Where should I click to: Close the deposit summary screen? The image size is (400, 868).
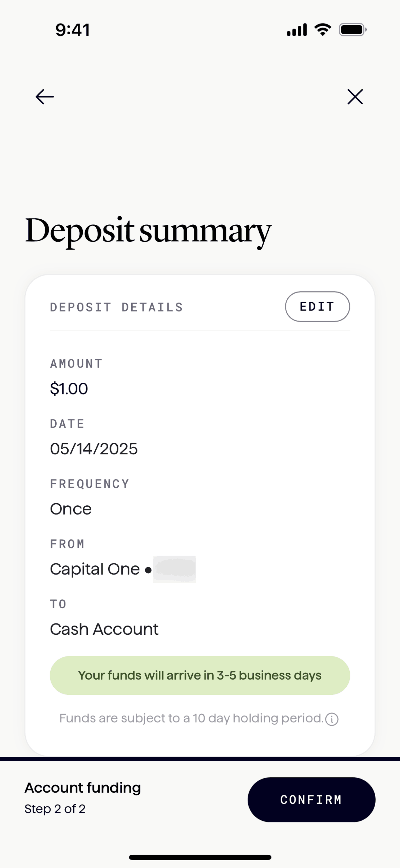(355, 97)
